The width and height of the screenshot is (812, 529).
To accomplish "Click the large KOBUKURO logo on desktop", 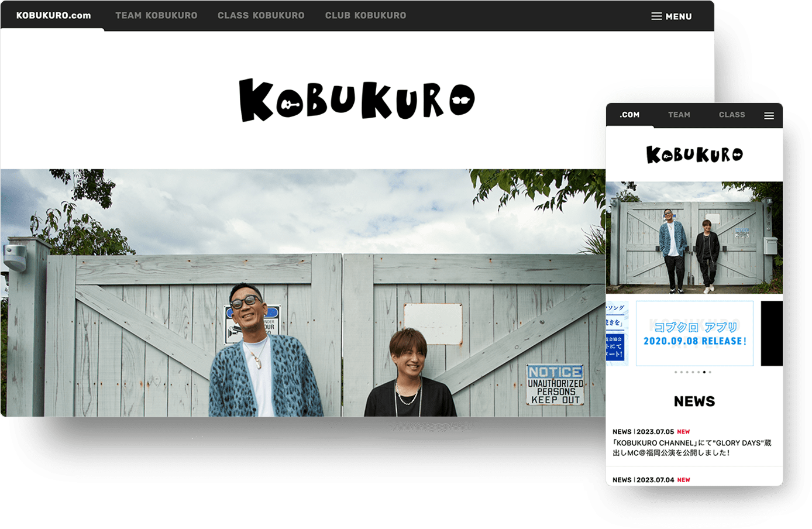I will click(x=357, y=100).
